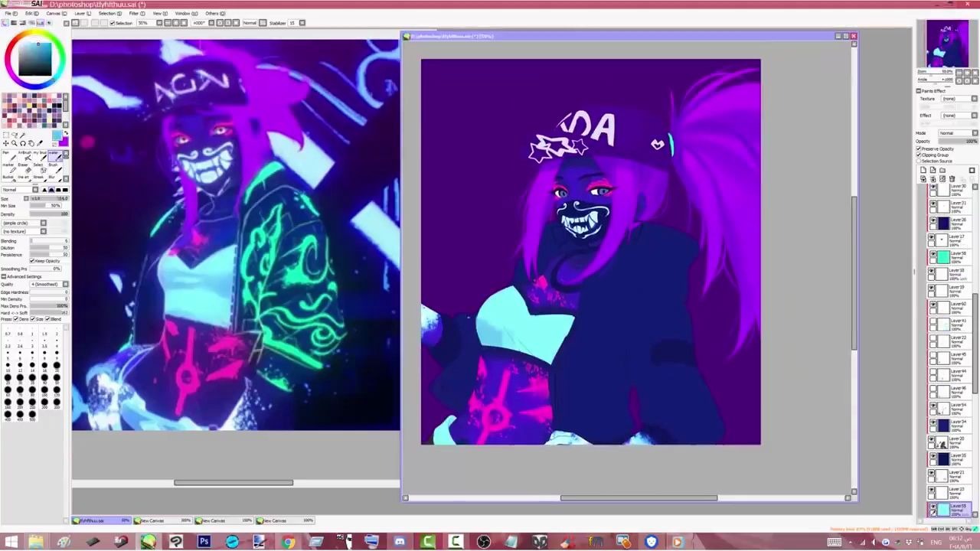The image size is (980, 551).
Task: Toggle the color wheel panel icon
Action: point(5,23)
